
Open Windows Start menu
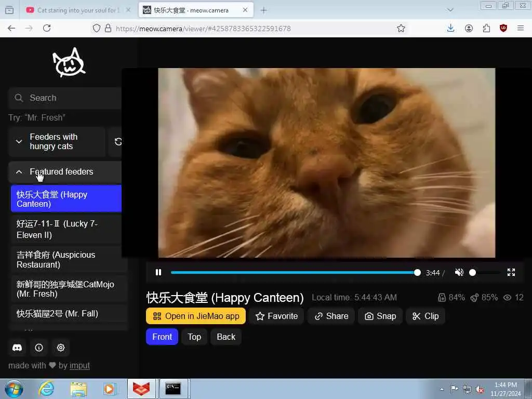tap(14, 389)
